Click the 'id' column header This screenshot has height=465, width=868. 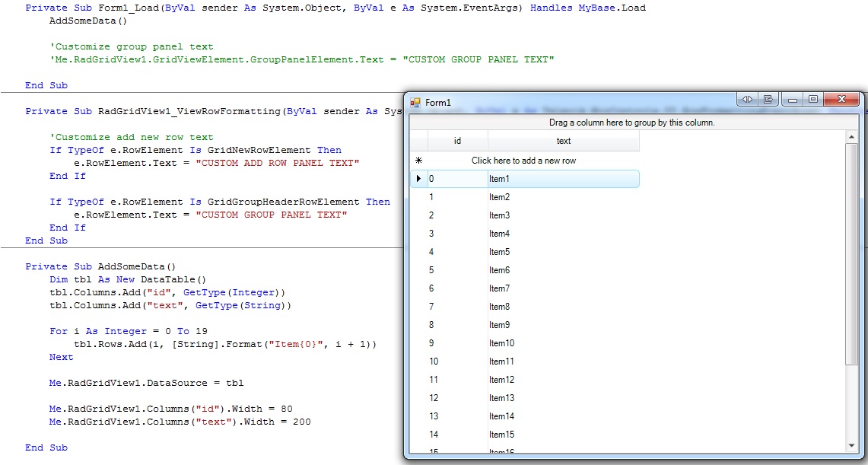pos(457,141)
